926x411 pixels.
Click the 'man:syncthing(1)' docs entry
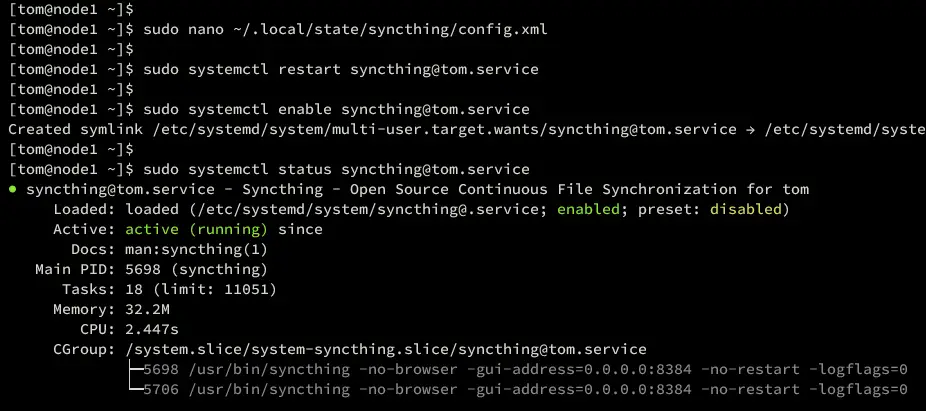click(196, 249)
